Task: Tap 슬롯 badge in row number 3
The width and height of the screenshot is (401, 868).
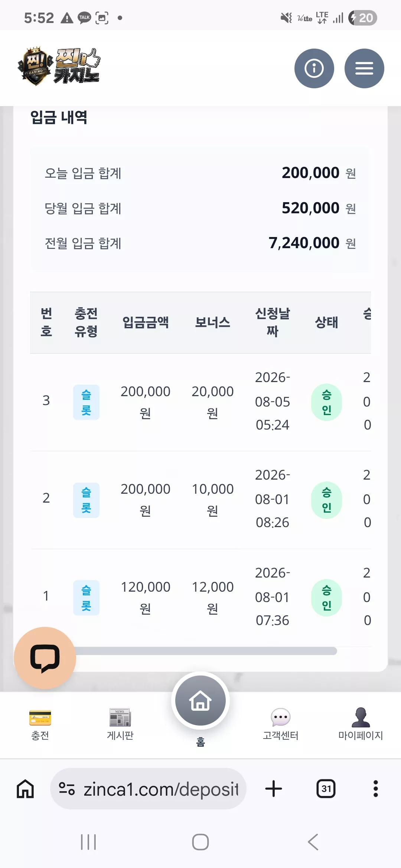Action: [x=86, y=402]
